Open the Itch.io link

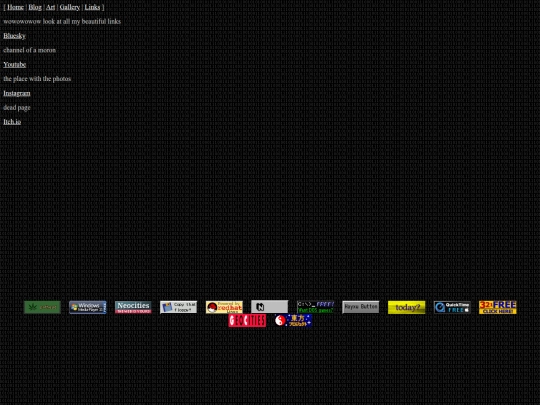point(12,122)
